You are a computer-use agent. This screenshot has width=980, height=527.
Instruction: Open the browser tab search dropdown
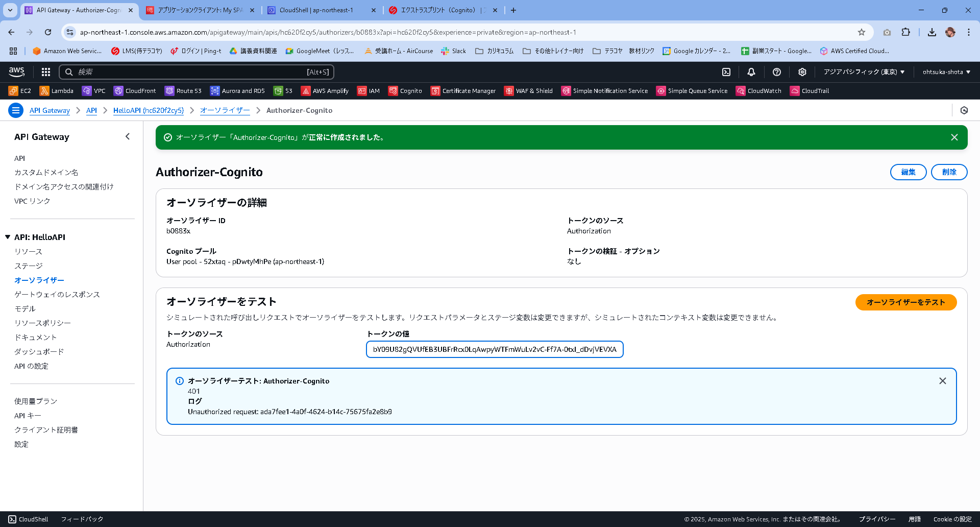10,10
